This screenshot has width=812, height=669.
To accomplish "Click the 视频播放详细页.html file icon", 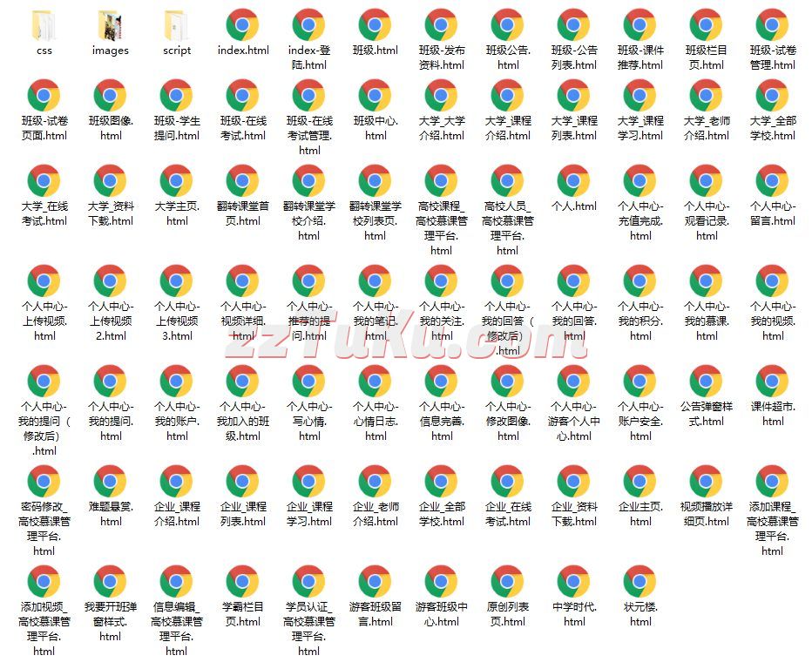I will (x=706, y=481).
